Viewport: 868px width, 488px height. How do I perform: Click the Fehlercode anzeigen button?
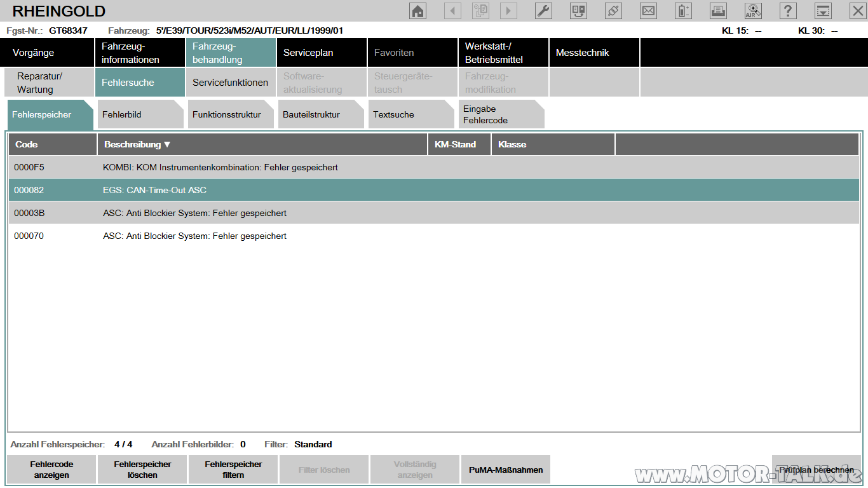(51, 470)
